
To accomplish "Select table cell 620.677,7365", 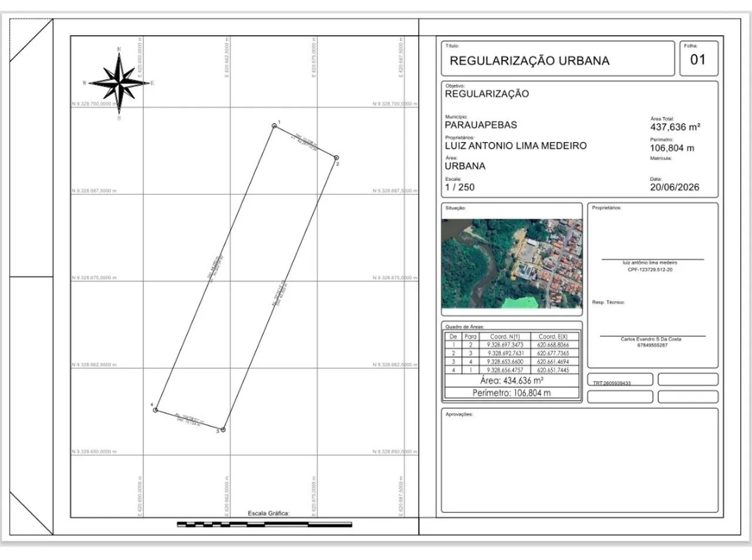I will pos(553,353).
